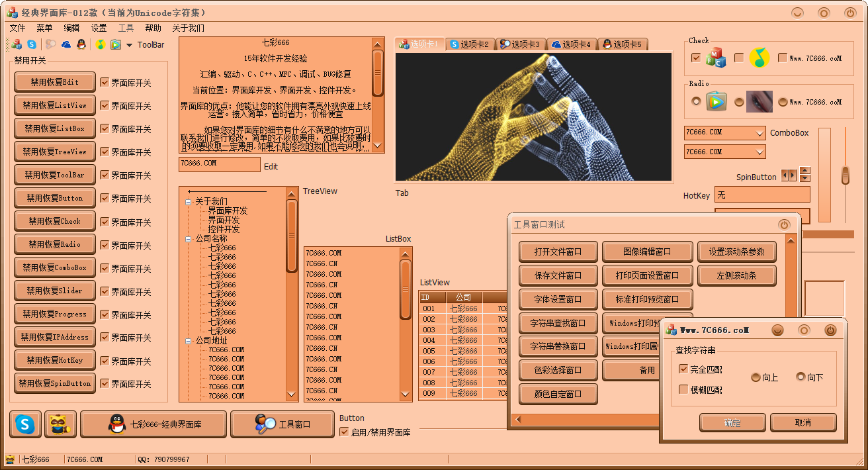Click the 打开文件窗口 button
This screenshot has width=868, height=470.
click(x=558, y=252)
